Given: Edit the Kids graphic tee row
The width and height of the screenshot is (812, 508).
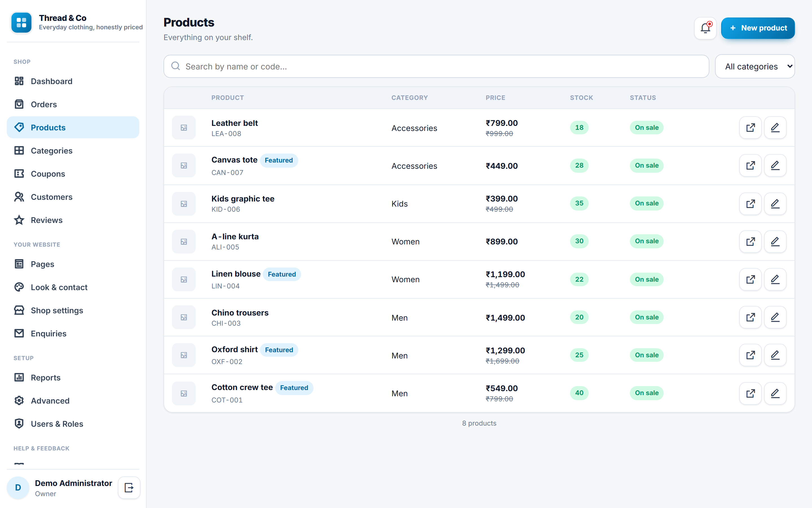Looking at the screenshot, I should [775, 203].
